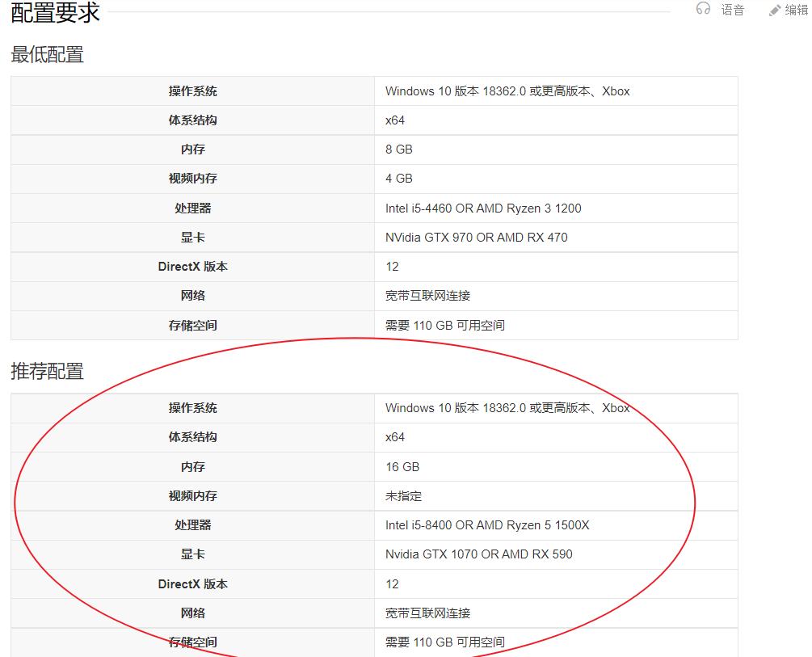Select Intel i5-8400 OR AMD Ryzen 5 1500X

487,525
